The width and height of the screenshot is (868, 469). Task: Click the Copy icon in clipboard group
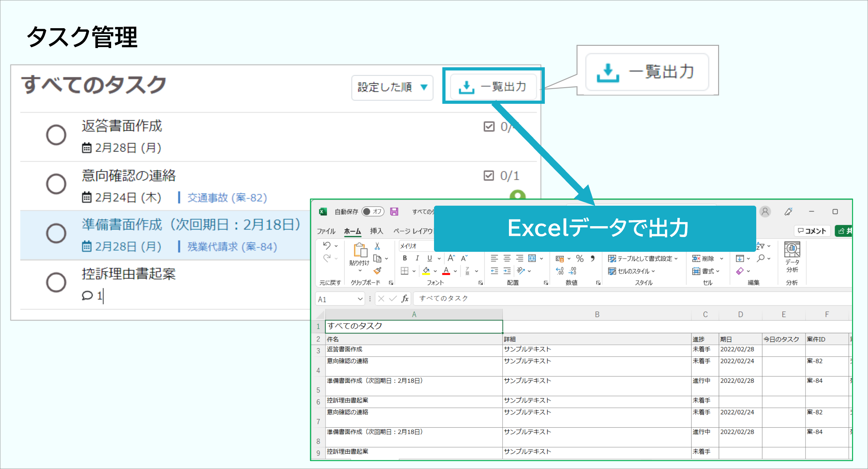[377, 259]
